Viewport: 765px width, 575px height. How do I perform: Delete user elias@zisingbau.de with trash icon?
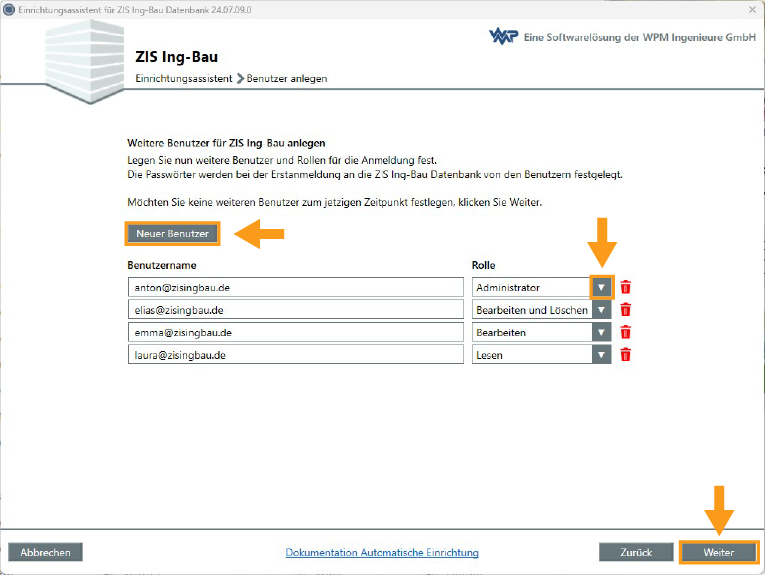625,310
